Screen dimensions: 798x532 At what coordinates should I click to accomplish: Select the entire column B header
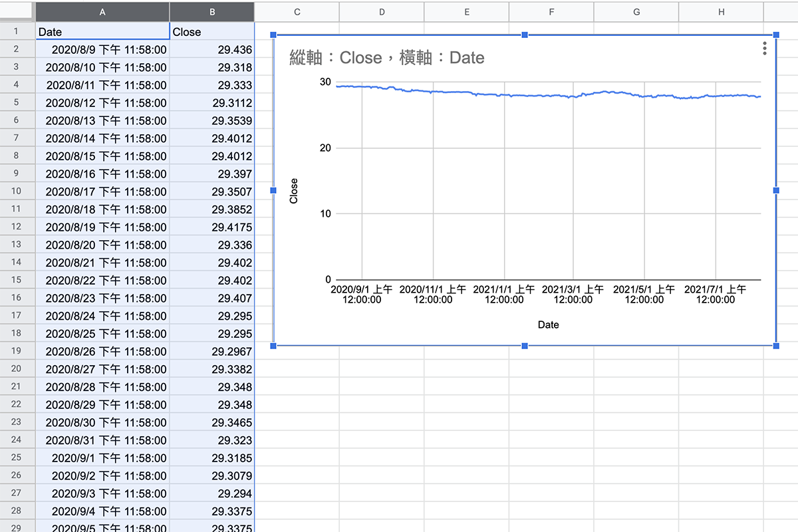click(x=211, y=11)
